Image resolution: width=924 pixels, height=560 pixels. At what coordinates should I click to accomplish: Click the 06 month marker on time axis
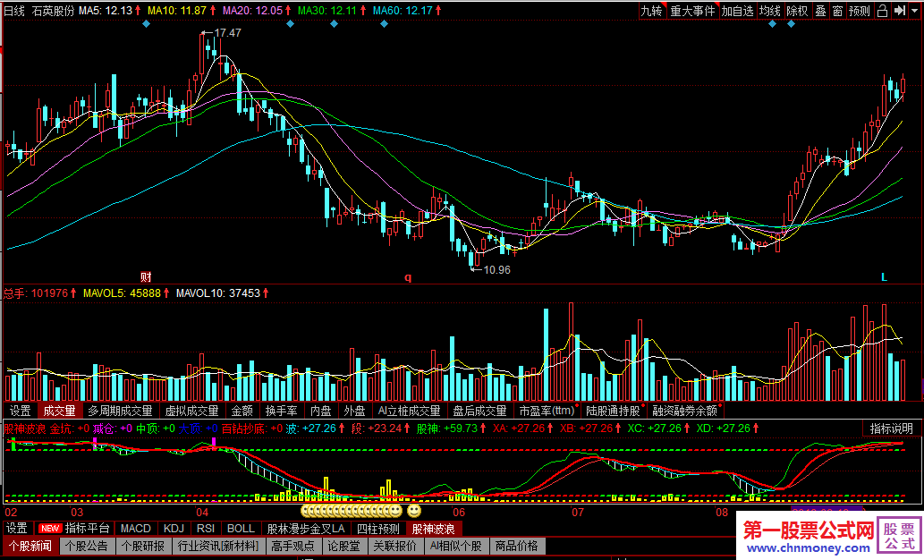(459, 512)
